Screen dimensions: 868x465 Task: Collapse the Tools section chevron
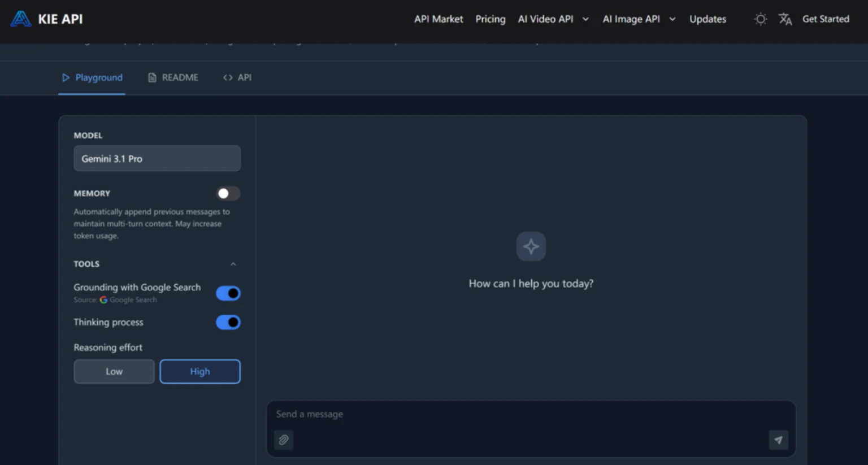tap(233, 264)
